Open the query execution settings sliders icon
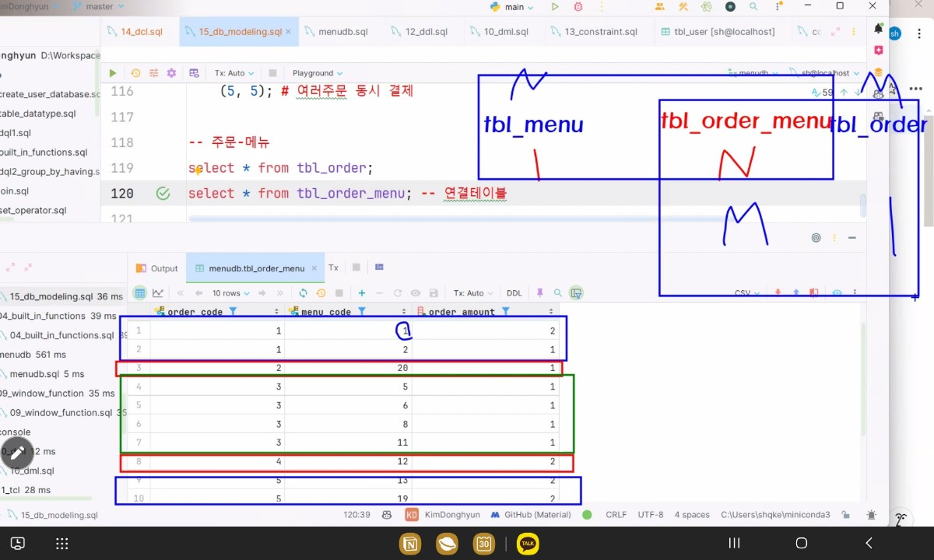Screen dimensions: 934x560 (153, 73)
